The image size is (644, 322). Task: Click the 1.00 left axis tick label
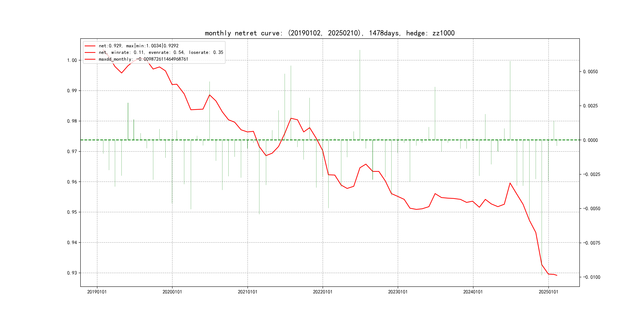point(72,60)
